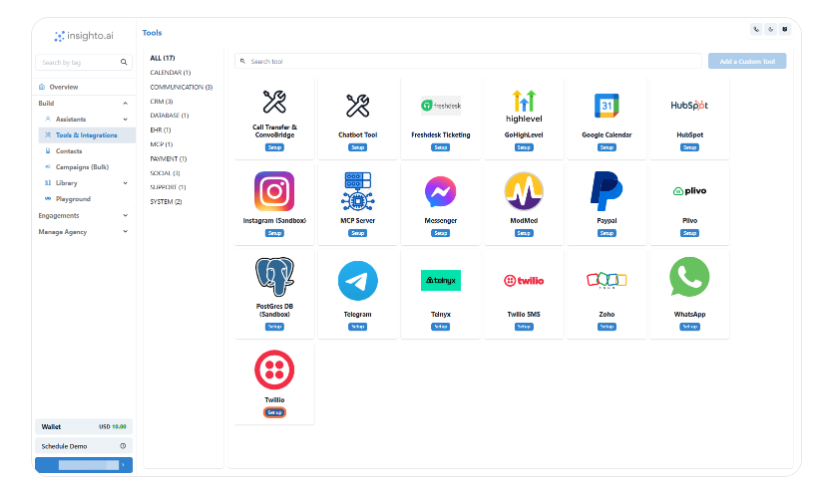Click the Search tool input field
820x490 pixels.
pos(468,61)
